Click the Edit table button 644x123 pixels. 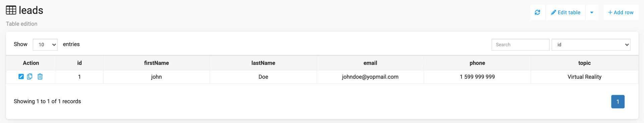tap(566, 12)
